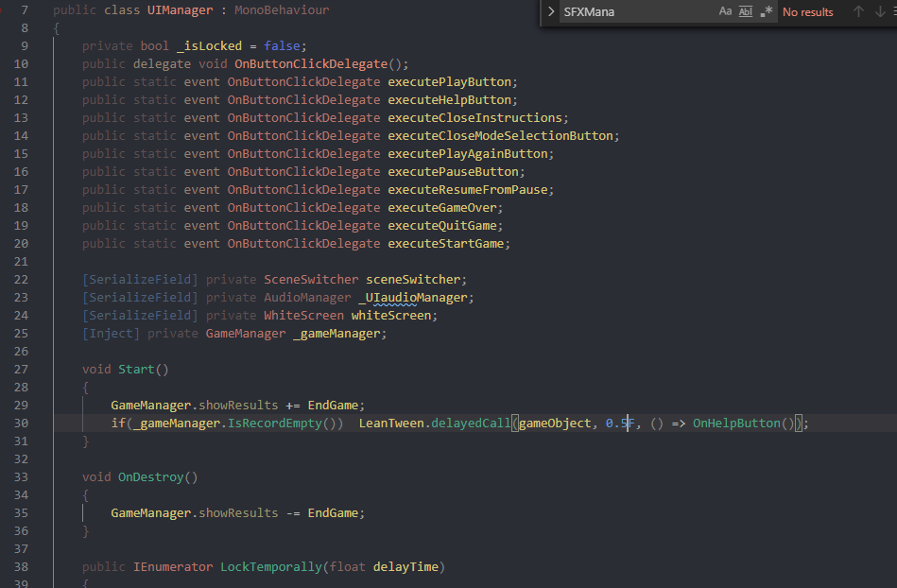
Task: Click the IEnumerator return type
Action: coord(173,567)
